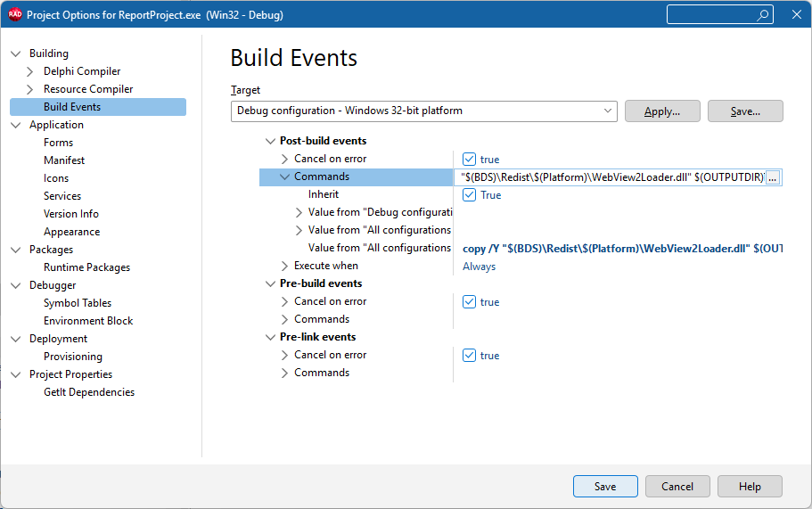Collapse the Building tree node
Viewport: 812px width, 509px height.
(x=16, y=53)
